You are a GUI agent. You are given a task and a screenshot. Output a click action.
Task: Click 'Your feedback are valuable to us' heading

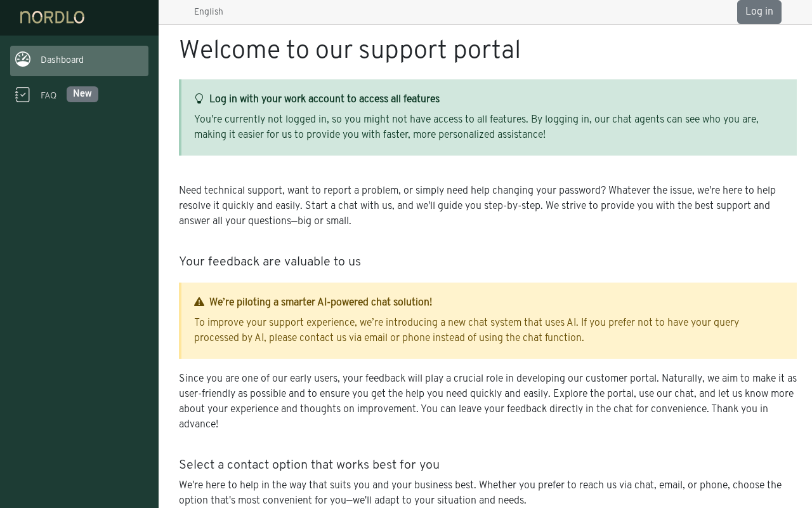[270, 262]
